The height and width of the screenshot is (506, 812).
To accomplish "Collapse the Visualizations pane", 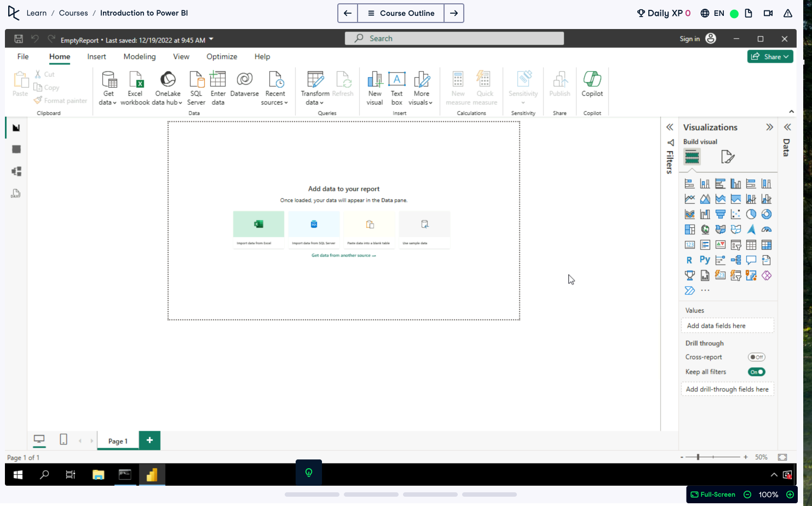I will [769, 127].
